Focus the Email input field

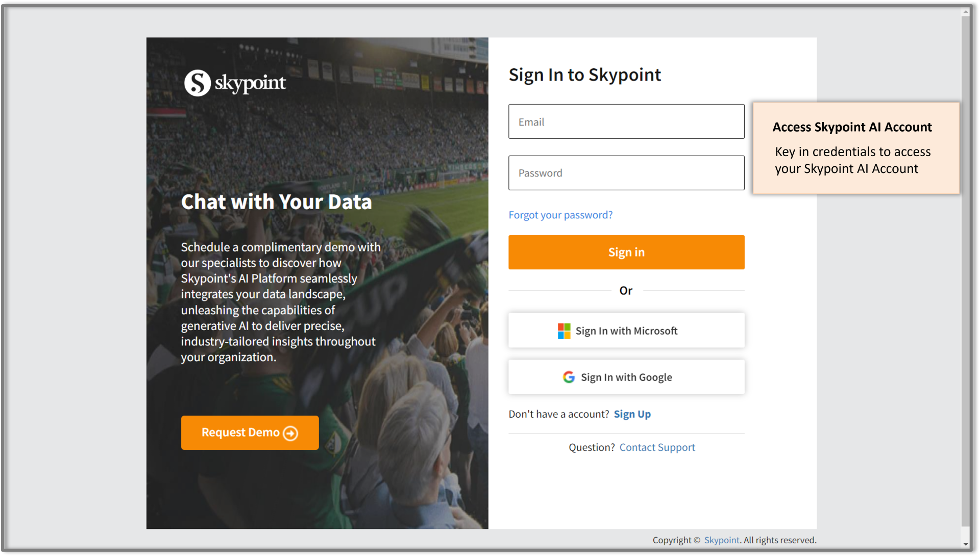(x=626, y=122)
